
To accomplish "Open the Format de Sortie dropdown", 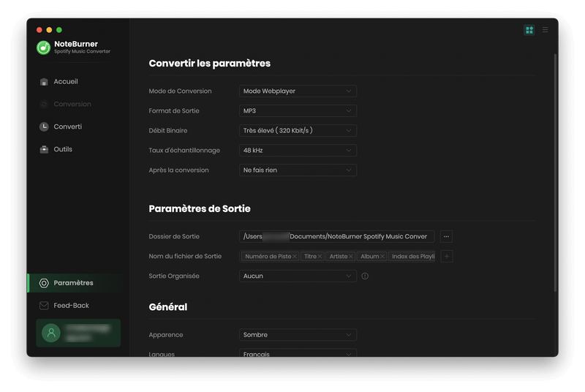I will (298, 110).
